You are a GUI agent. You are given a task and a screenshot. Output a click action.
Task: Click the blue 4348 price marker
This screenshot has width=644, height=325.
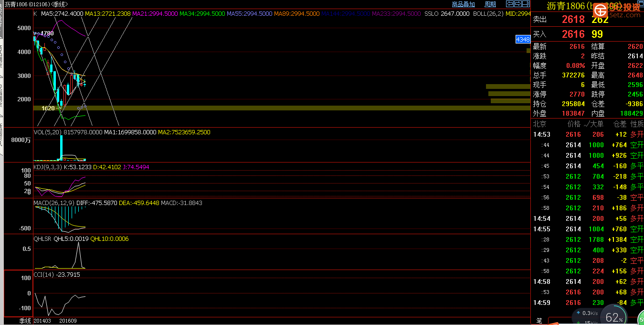click(x=523, y=39)
